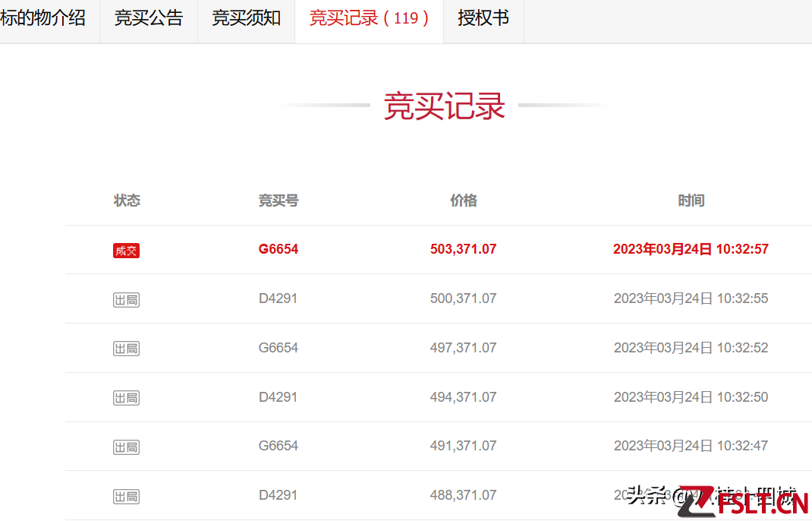Open the 竞买须知 tab
The image size is (812, 521).
(x=246, y=18)
